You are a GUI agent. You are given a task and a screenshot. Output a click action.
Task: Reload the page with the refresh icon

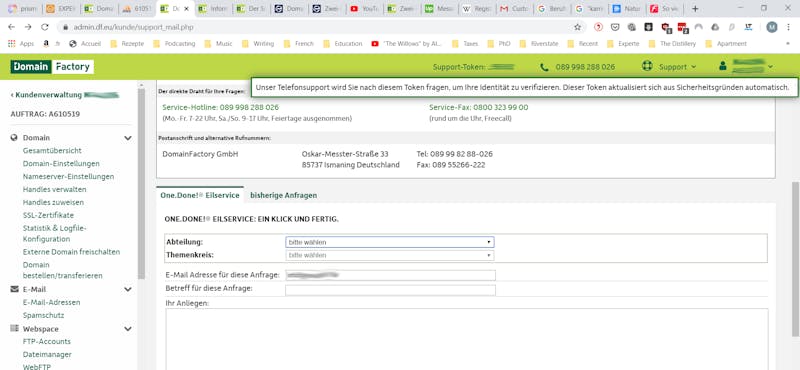pos(44,27)
